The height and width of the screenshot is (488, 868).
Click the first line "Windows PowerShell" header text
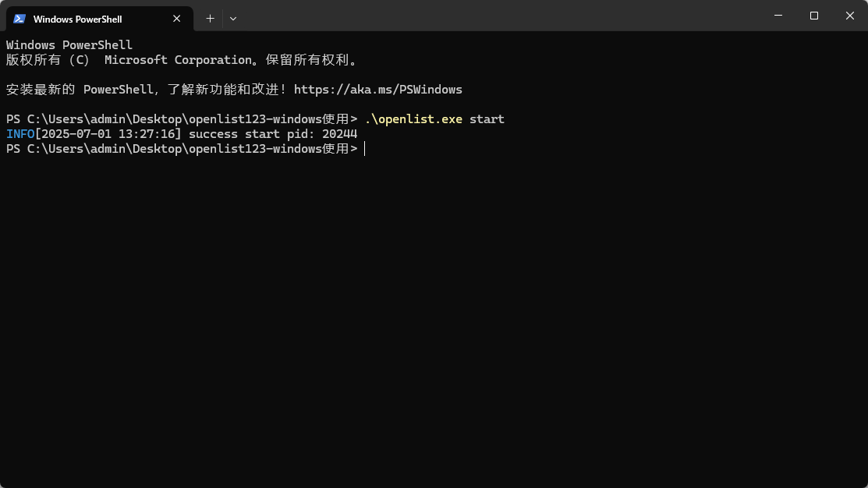69,45
